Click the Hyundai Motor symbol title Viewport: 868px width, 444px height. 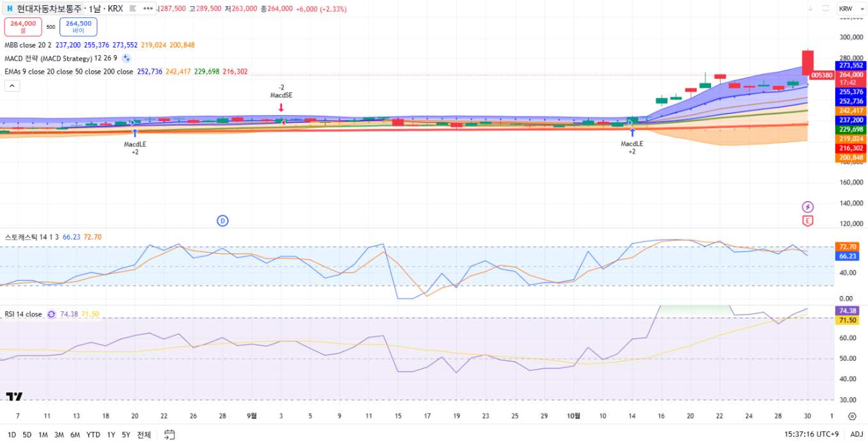(70, 8)
